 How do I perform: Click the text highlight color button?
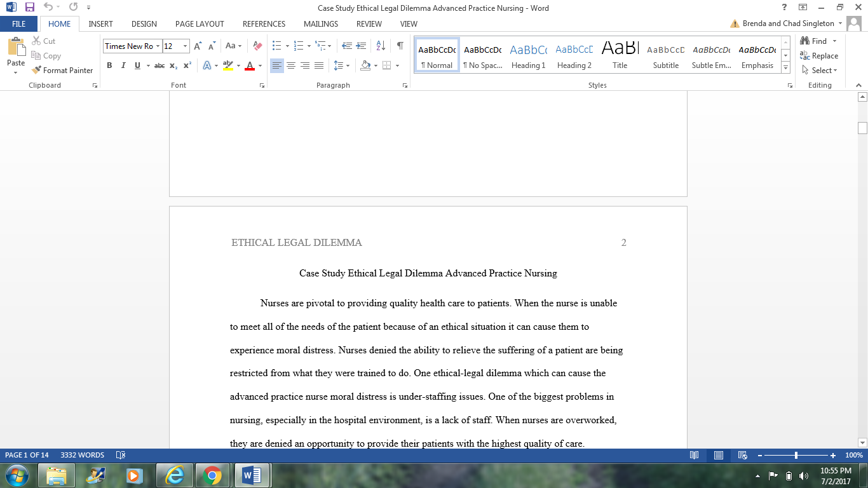(x=228, y=65)
